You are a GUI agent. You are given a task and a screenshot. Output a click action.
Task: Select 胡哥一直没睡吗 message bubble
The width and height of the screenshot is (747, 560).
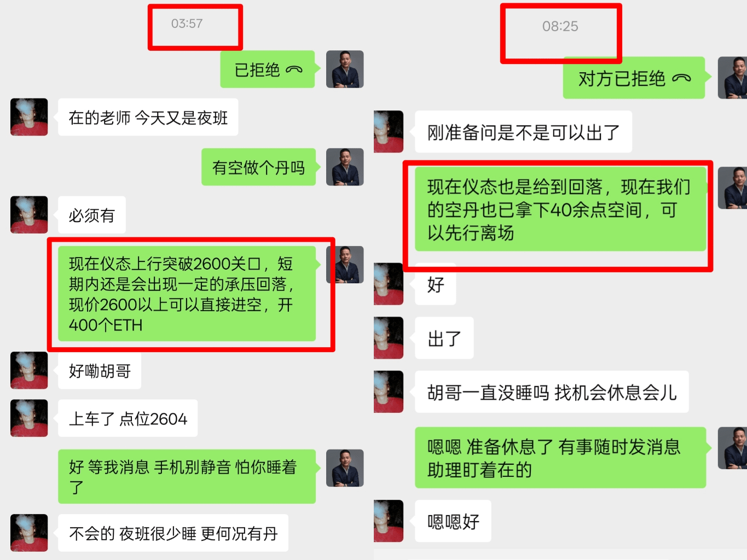point(552,392)
